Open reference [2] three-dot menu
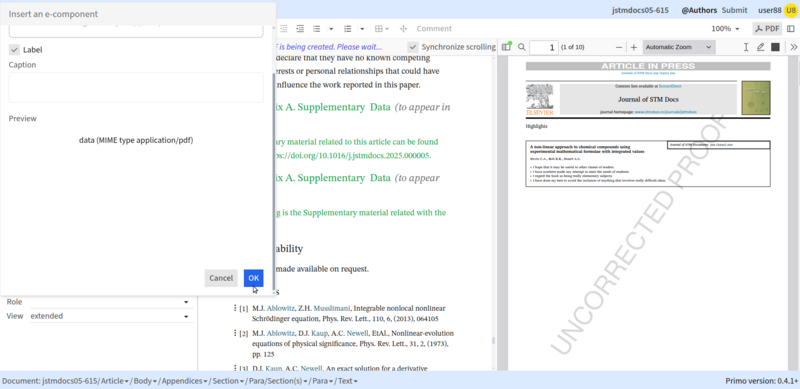 pos(235,333)
